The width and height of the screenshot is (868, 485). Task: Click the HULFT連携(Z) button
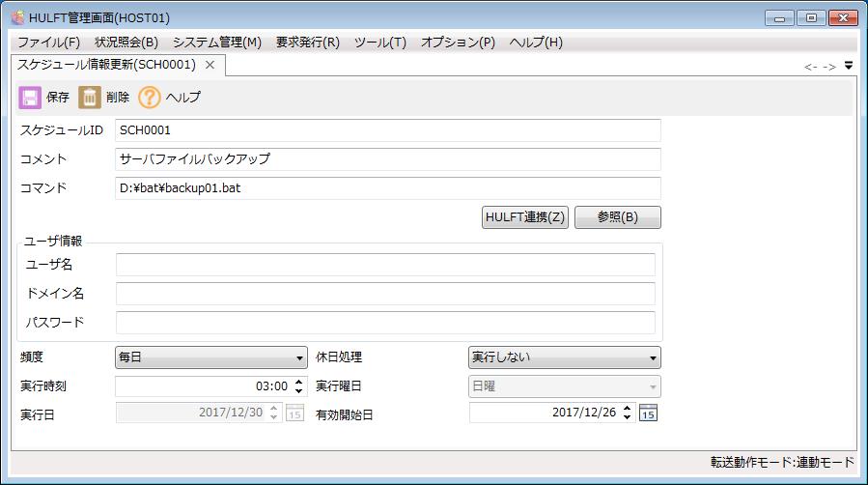[x=525, y=217]
